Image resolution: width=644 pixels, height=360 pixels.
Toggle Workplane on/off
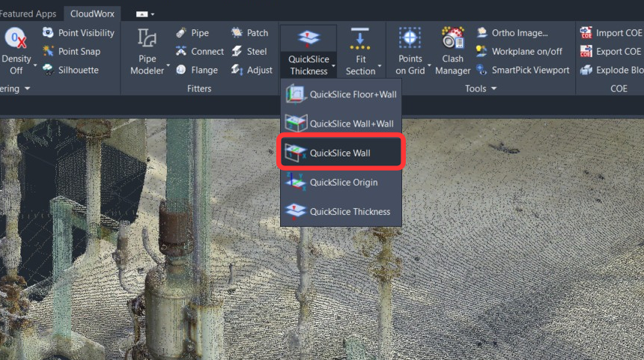point(519,52)
